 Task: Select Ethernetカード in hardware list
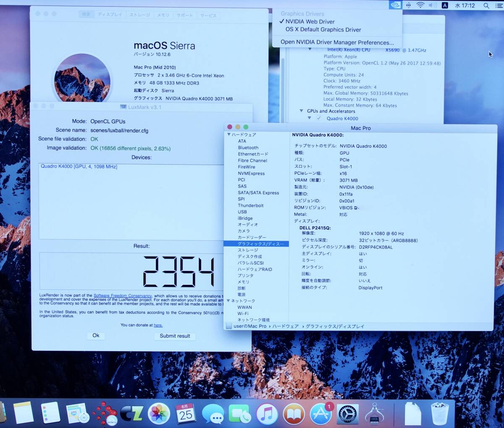point(253,154)
